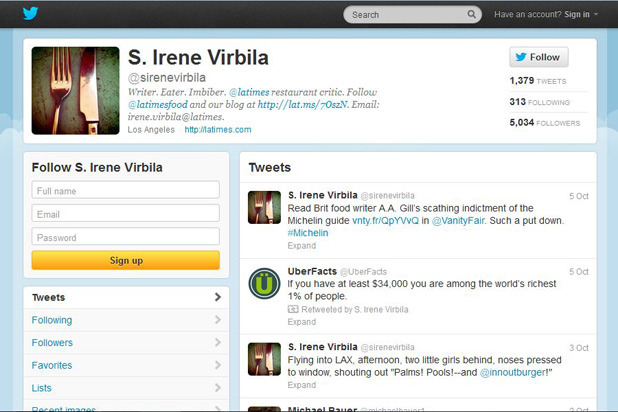618x412 pixels.
Task: Click the chevron next to Followers
Action: (218, 342)
